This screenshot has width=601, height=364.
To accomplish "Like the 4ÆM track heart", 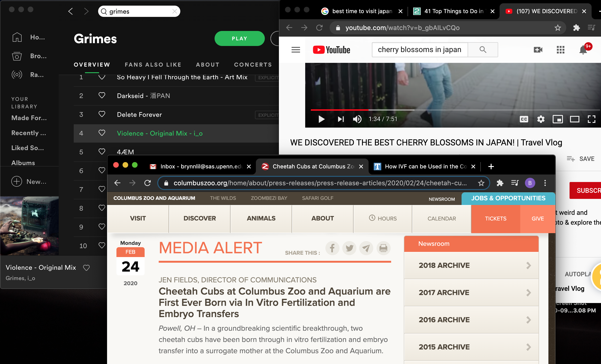I will pyautogui.click(x=102, y=152).
